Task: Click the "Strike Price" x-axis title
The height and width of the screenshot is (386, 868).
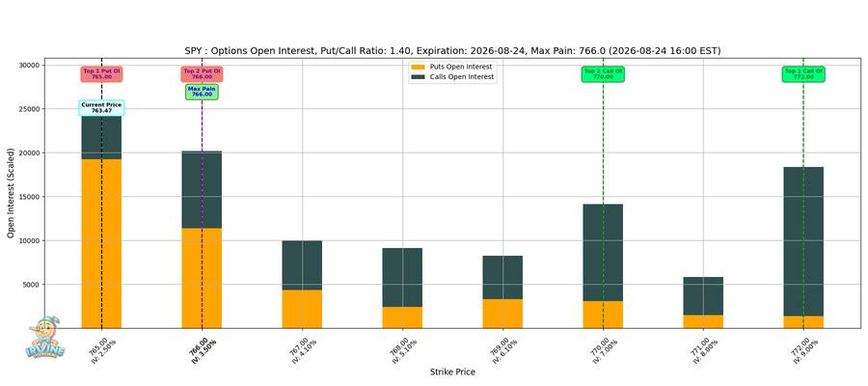Action: [452, 372]
